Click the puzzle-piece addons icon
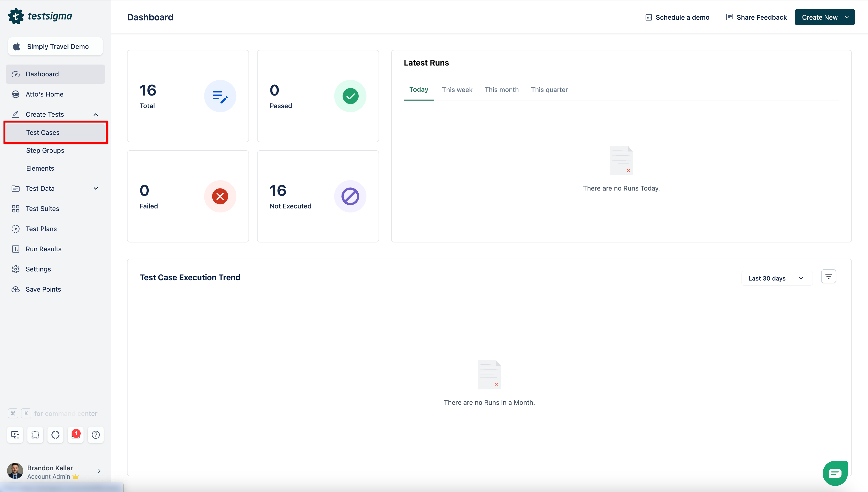This screenshot has height=492, width=868. pyautogui.click(x=35, y=435)
